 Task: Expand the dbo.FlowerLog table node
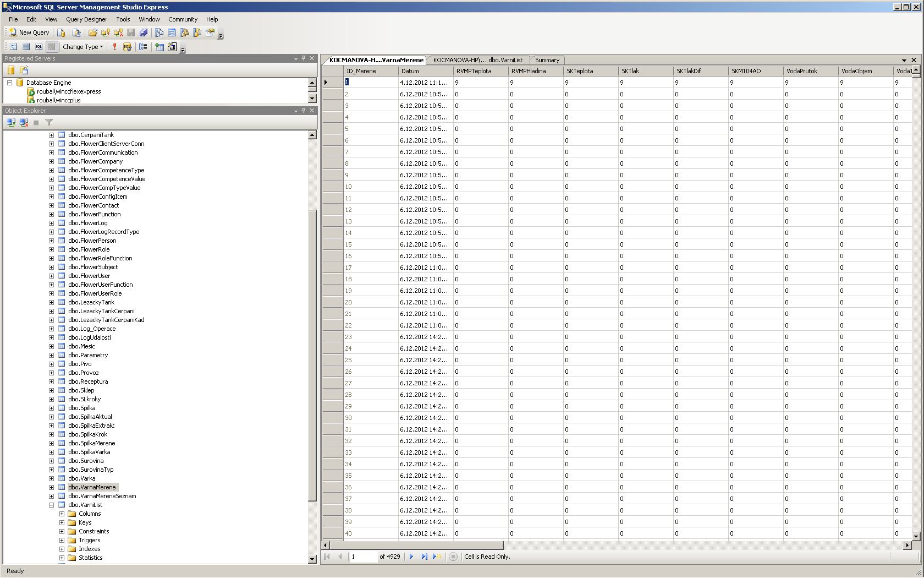tap(51, 223)
